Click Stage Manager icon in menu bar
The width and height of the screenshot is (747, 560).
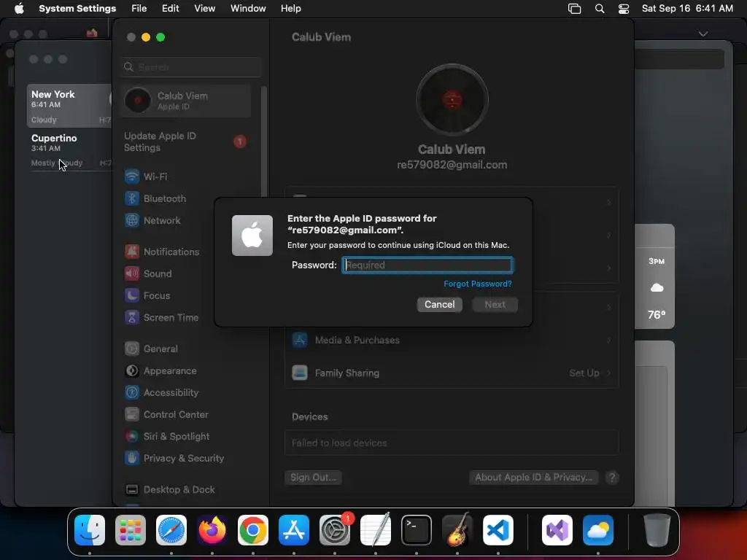[x=575, y=9]
